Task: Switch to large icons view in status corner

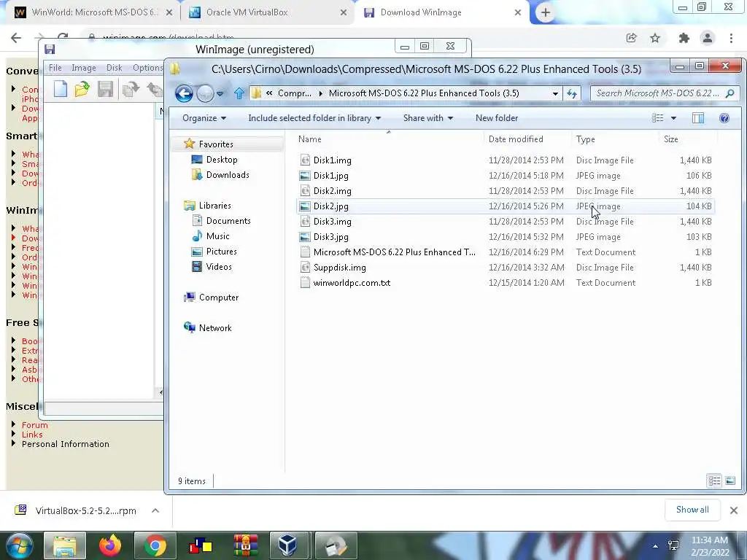Action: tap(729, 481)
